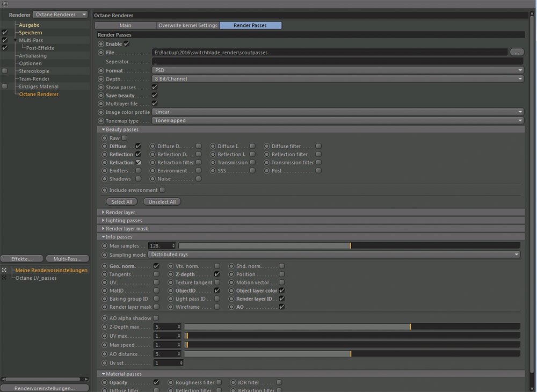537x392 pixels.
Task: Disable the Diffuse beauty pass checkbox
Action: coord(139,146)
